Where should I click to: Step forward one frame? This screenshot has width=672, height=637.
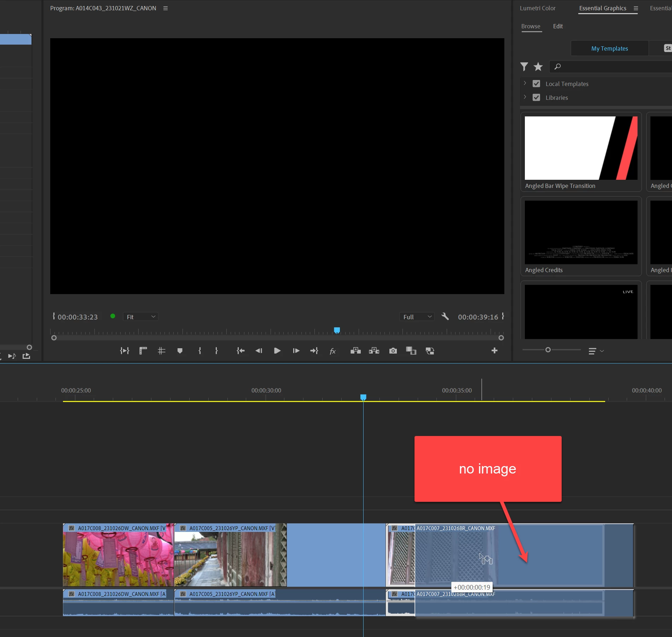[x=296, y=351]
